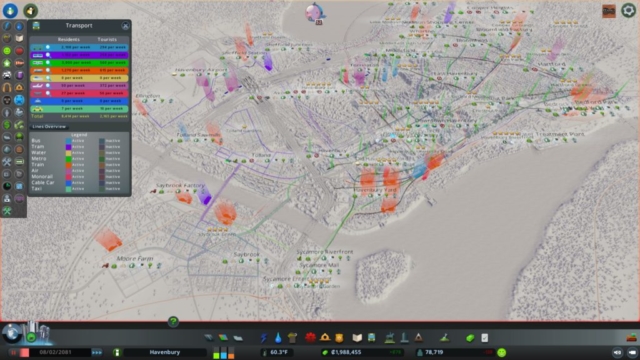The width and height of the screenshot is (640, 360).
Task: Toggle tram lines visibility magnifier
Action: 48,55
